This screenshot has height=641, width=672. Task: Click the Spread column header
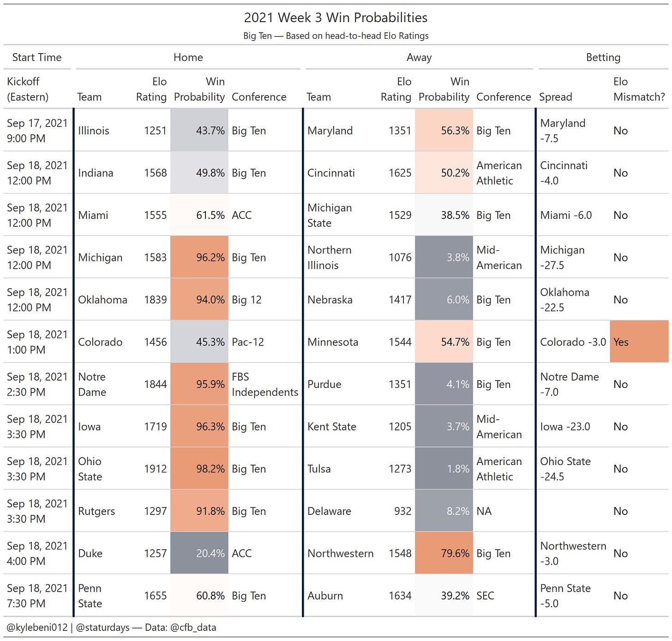(556, 97)
